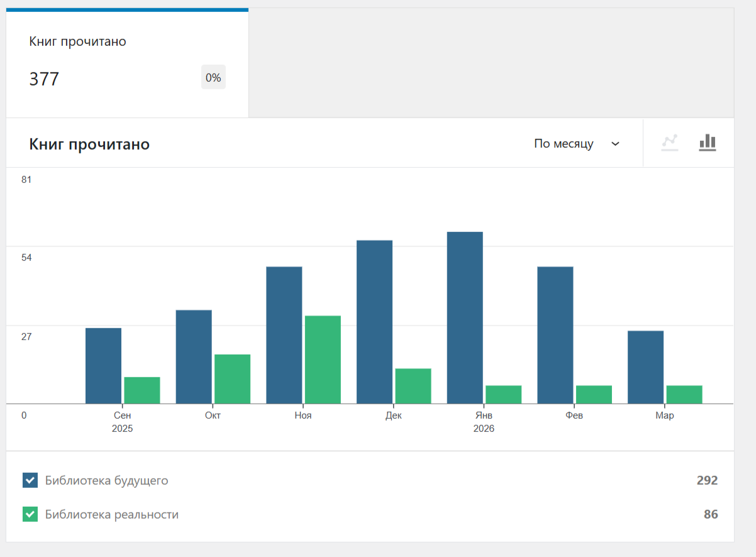Click the Библиотека реальности legend label
The width and height of the screenshot is (756, 557).
click(x=111, y=514)
